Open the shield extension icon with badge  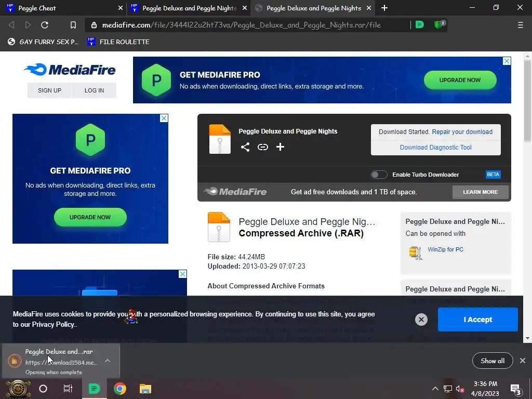pyautogui.click(x=440, y=24)
